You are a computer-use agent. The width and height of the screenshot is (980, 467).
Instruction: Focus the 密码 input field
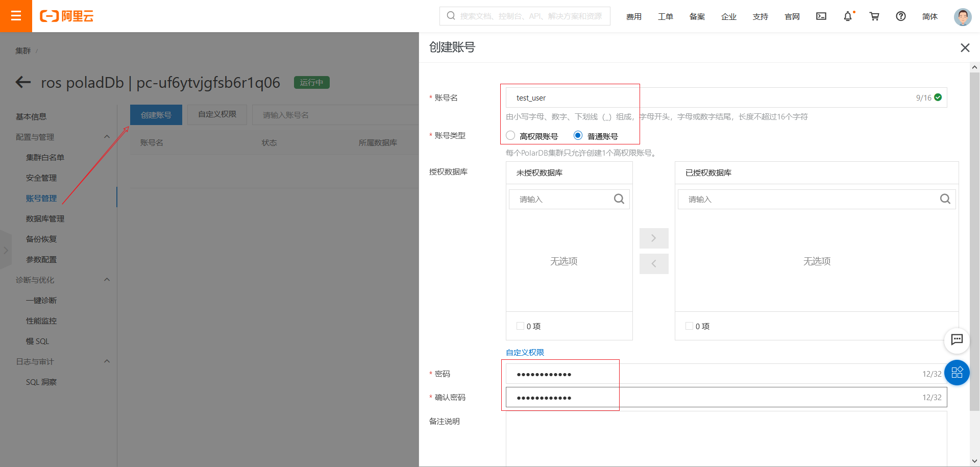(726, 374)
